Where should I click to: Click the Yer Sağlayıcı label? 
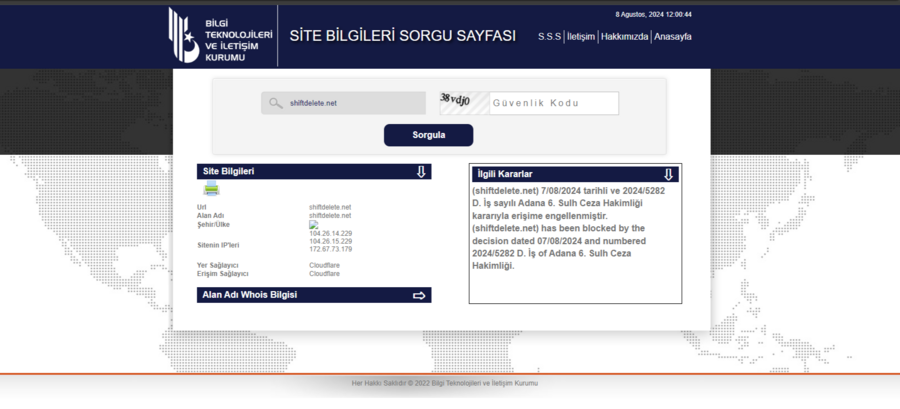[218, 266]
